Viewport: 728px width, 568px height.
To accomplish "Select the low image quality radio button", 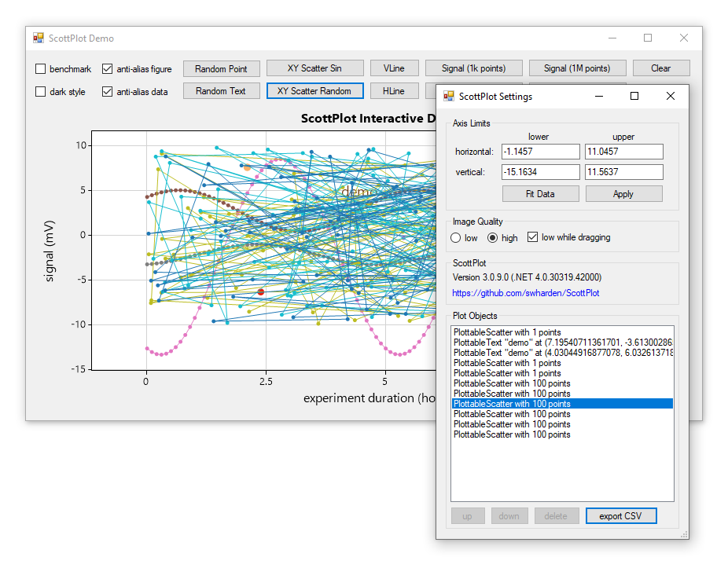I will click(x=455, y=236).
